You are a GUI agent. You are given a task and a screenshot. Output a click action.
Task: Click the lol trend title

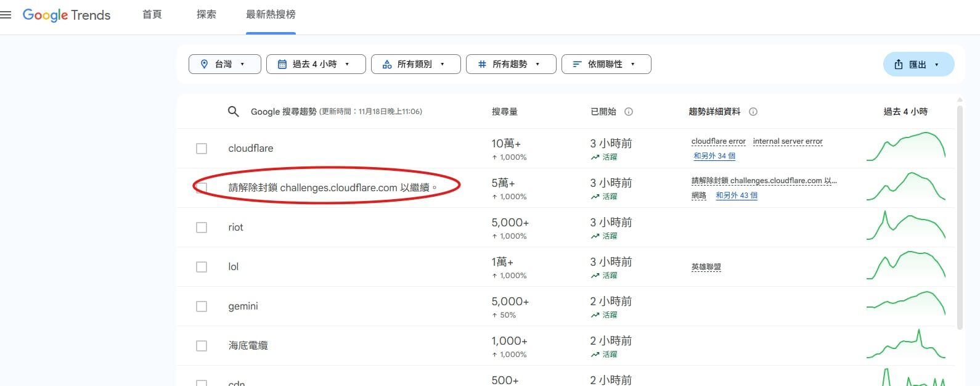(x=233, y=267)
